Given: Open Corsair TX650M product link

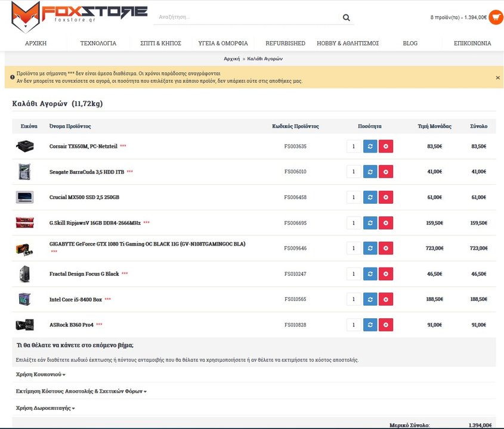Looking at the screenshot, I should 84,147.
